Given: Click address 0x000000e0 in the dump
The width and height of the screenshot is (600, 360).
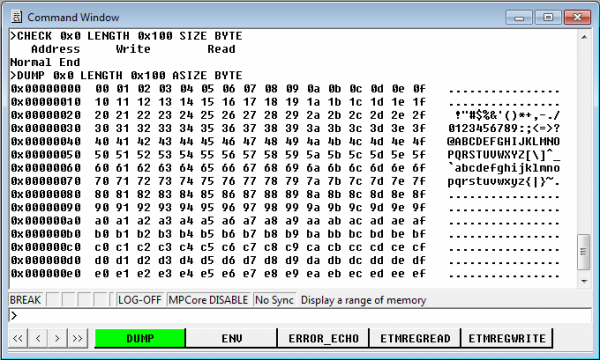Looking at the screenshot, I should coord(46,274).
